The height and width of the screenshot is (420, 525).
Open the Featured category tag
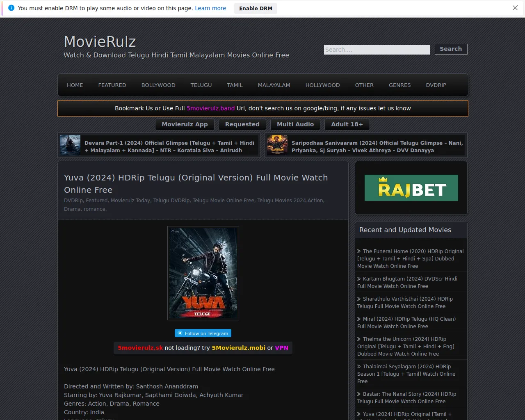97,201
